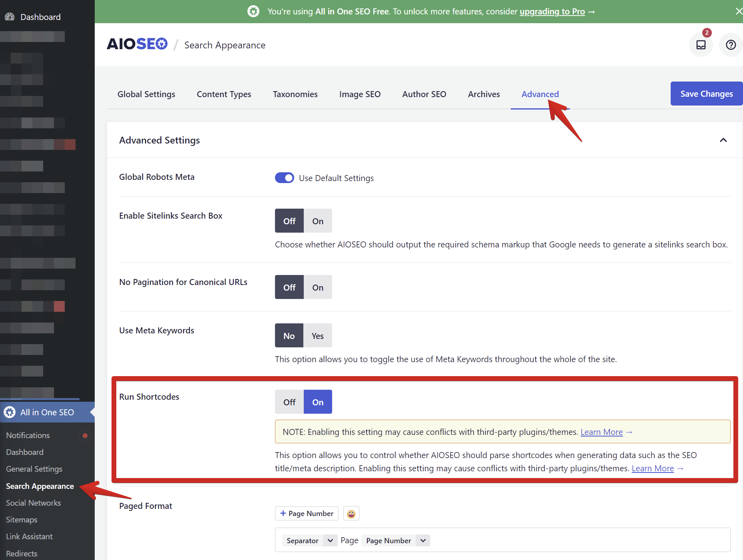Switch to Taxonomies tab

point(295,94)
